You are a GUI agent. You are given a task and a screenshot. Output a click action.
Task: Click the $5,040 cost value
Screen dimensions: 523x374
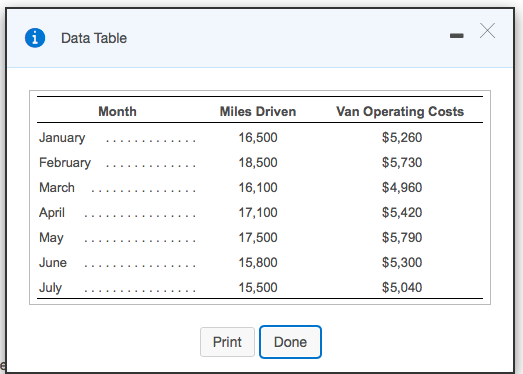(x=402, y=288)
